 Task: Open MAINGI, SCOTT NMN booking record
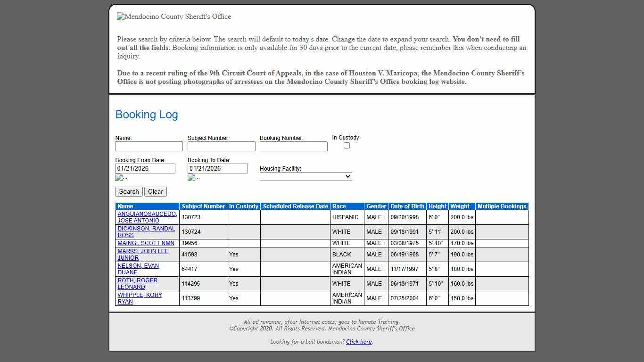pyautogui.click(x=146, y=243)
